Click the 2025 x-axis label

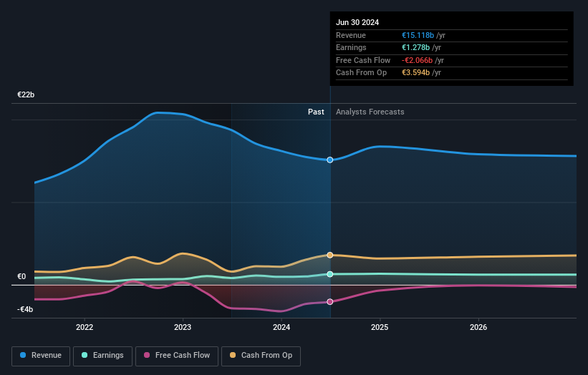(x=380, y=328)
